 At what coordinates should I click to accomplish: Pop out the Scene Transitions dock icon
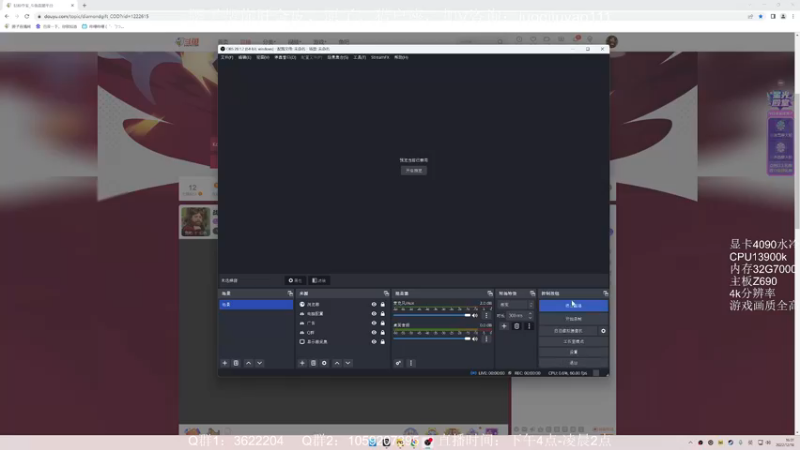pos(532,293)
